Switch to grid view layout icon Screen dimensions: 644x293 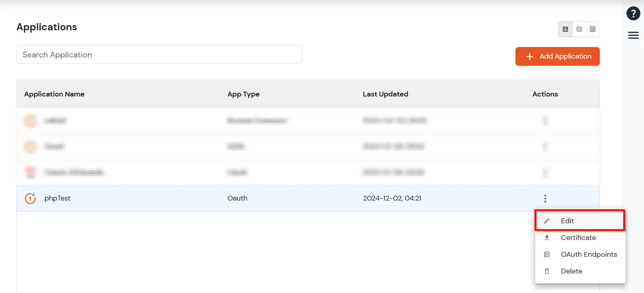pyautogui.click(x=593, y=29)
